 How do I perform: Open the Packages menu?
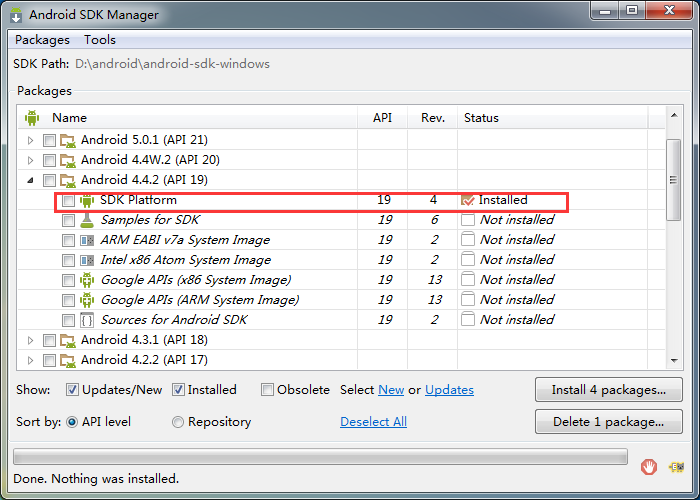point(42,40)
